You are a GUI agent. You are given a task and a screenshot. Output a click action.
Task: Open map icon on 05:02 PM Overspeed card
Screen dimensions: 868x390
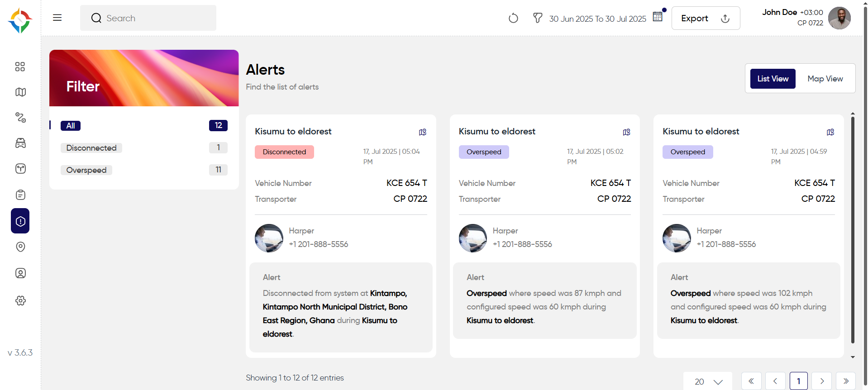tap(626, 132)
